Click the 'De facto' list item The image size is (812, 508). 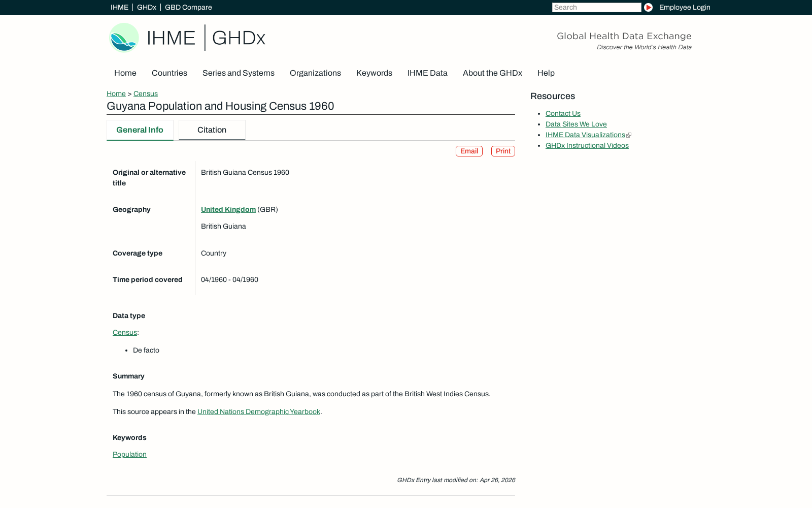pos(146,350)
